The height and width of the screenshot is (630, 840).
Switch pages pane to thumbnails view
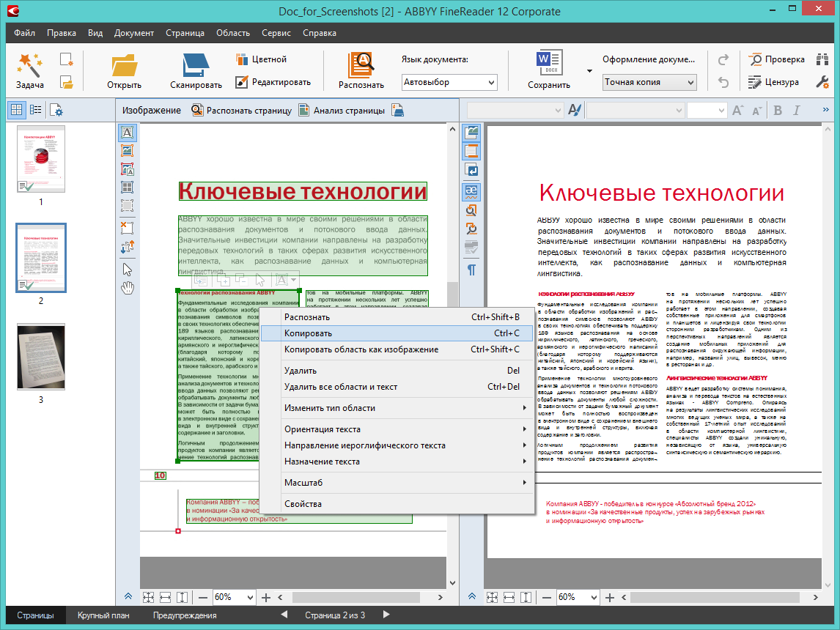(x=17, y=110)
